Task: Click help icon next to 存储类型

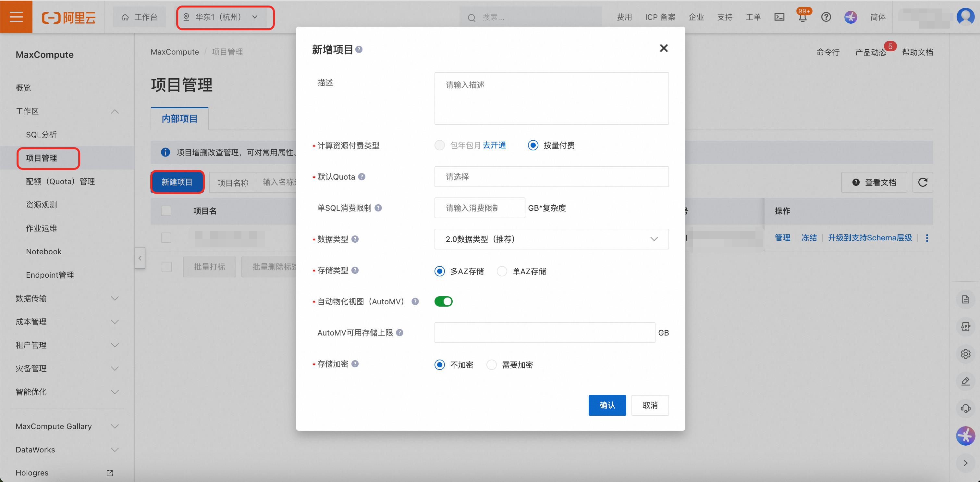Action: (x=355, y=270)
